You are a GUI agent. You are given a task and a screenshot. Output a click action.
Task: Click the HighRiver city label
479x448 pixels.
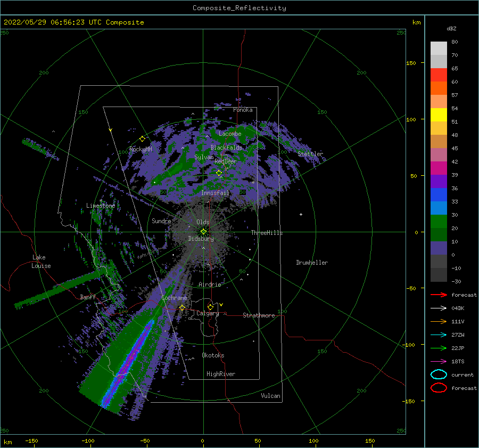click(x=221, y=374)
